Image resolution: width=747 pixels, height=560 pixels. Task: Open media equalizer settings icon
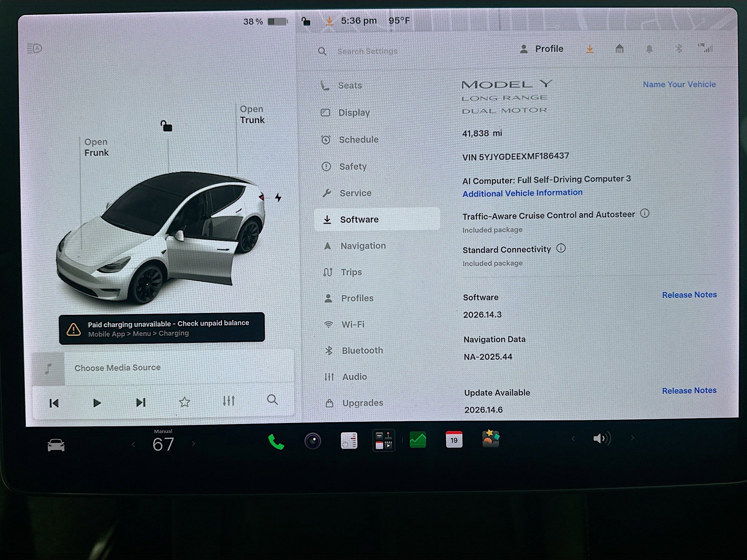229,401
